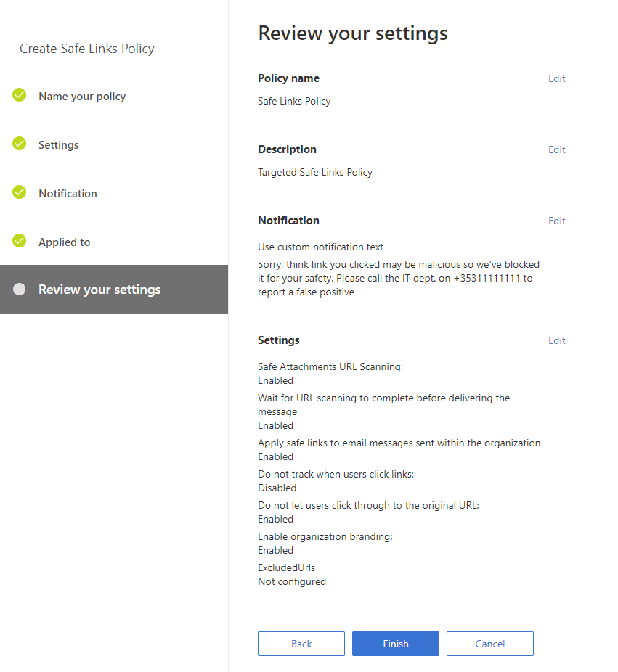Click the green checkmark beside Settings step
This screenshot has width=618, height=672.
pyautogui.click(x=20, y=144)
